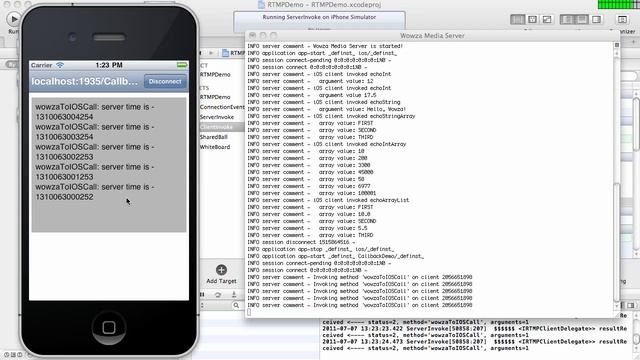The height and width of the screenshot is (360, 640).
Task: Click the 'argument value: Hello, Wowza!' line
Action: coord(327,109)
